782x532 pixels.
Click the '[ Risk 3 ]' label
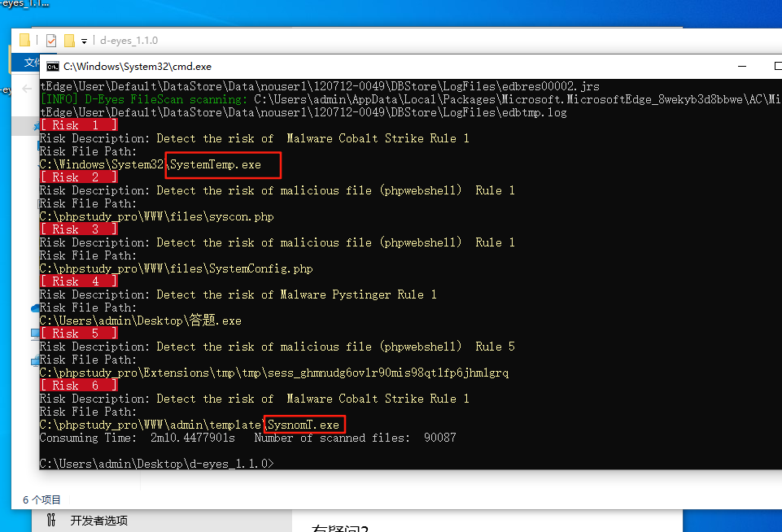(x=79, y=229)
